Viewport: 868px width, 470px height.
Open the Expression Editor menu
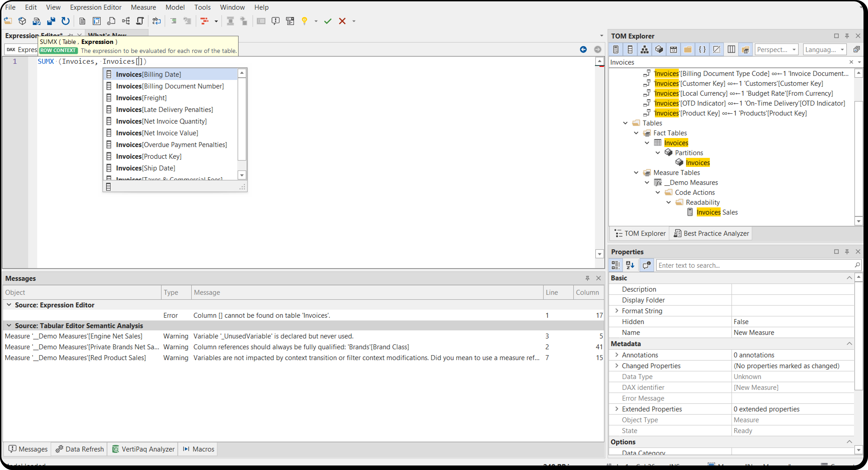pyautogui.click(x=96, y=7)
